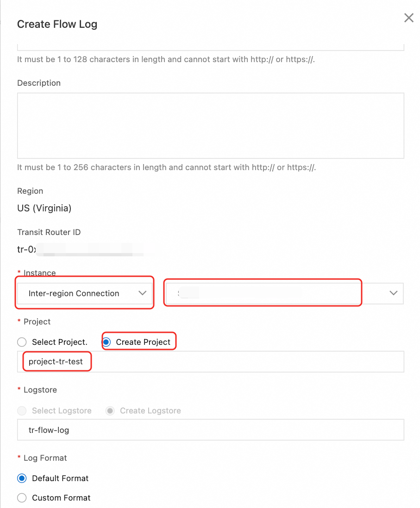
Task: Click the tr-flow-log logstore name field
Action: coord(210,430)
